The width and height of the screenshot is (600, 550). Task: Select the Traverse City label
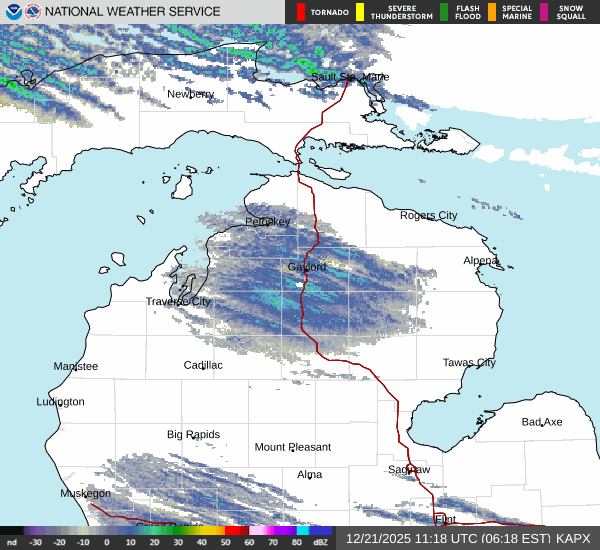(x=178, y=301)
